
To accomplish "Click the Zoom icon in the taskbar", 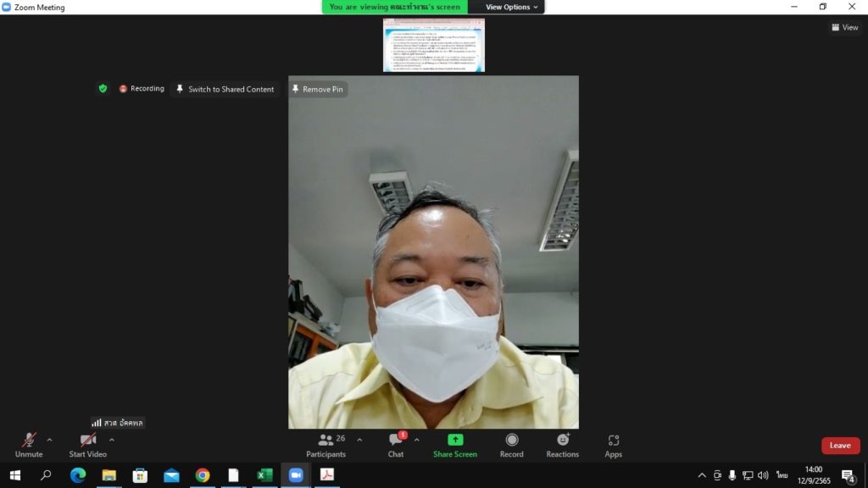I will tap(296, 475).
